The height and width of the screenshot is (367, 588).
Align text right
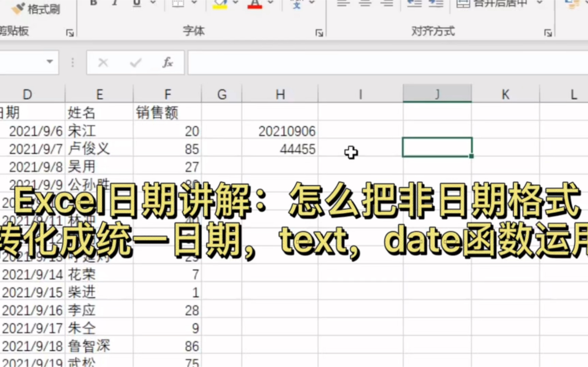point(387,3)
